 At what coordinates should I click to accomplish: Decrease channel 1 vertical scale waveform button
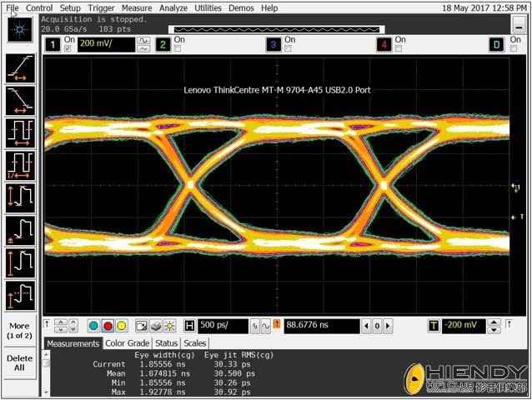point(144,49)
